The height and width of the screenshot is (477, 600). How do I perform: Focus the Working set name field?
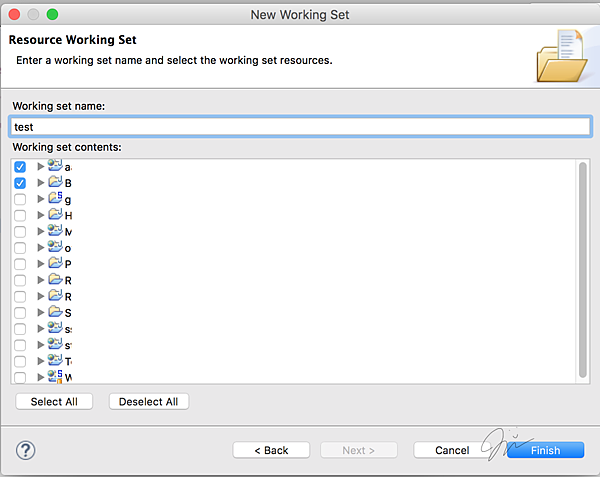pos(300,127)
